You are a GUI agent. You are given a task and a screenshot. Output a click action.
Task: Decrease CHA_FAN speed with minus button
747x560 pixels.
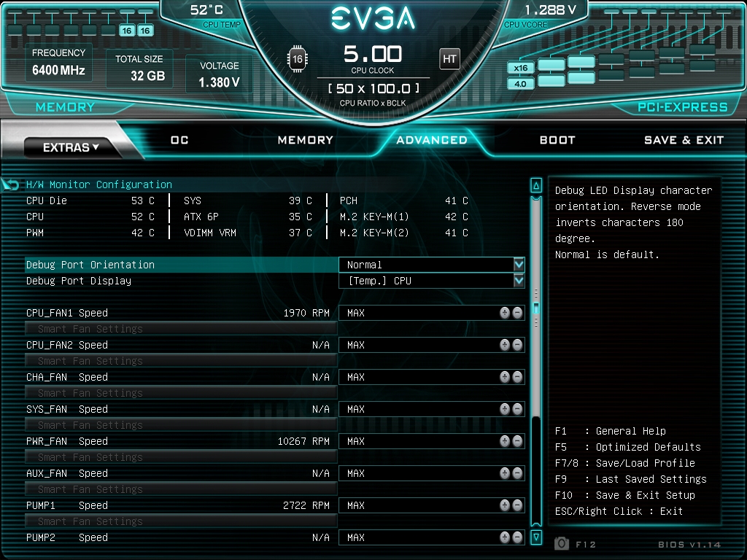point(517,377)
